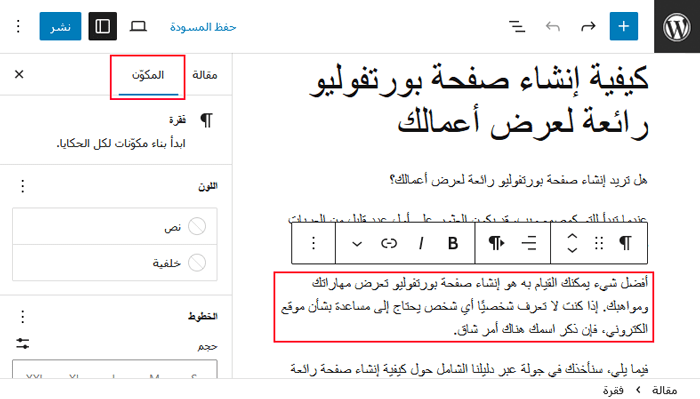Insert a link from block toolbar
The image size is (700, 399).
pyautogui.click(x=389, y=243)
